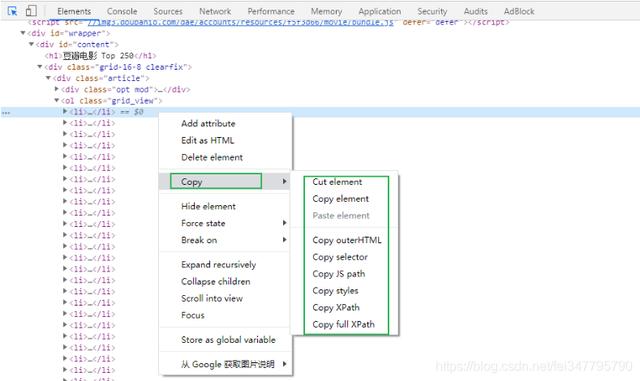Open the bundle.js script source link

coord(240,22)
